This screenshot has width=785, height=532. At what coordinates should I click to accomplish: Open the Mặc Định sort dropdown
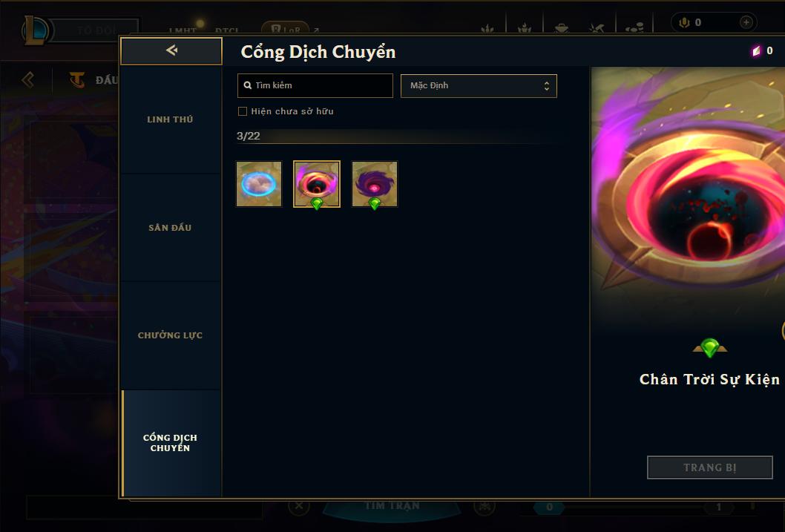pyautogui.click(x=479, y=85)
